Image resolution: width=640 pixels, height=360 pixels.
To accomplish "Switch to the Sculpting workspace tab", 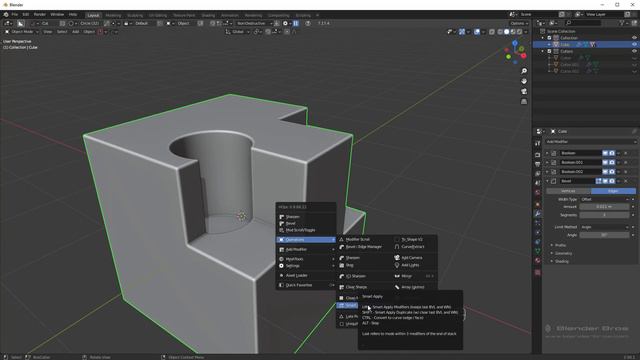I will (135, 15).
